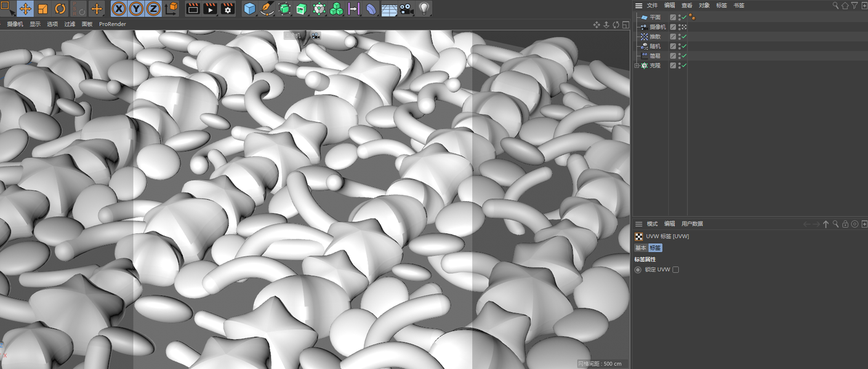Viewport: 868px width, 369px height.
Task: Render the current view with clapperboard icon
Action: 193,9
